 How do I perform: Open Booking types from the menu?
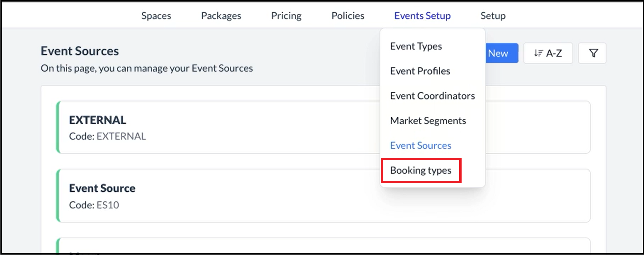point(421,171)
